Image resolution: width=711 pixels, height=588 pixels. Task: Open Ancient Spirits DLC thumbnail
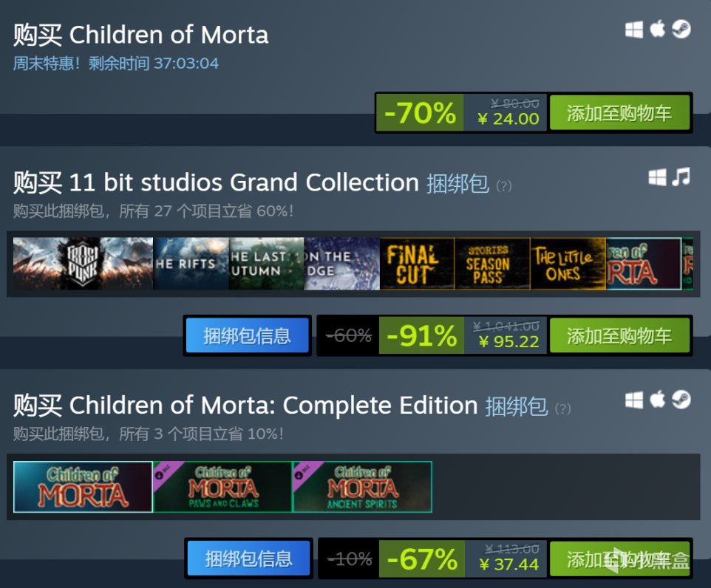(x=362, y=487)
